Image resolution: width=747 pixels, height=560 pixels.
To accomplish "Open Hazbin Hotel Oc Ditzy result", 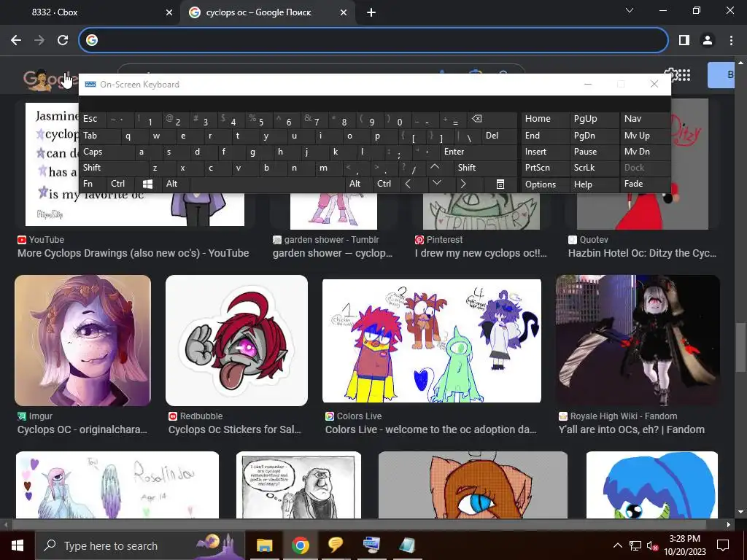I will [642, 253].
